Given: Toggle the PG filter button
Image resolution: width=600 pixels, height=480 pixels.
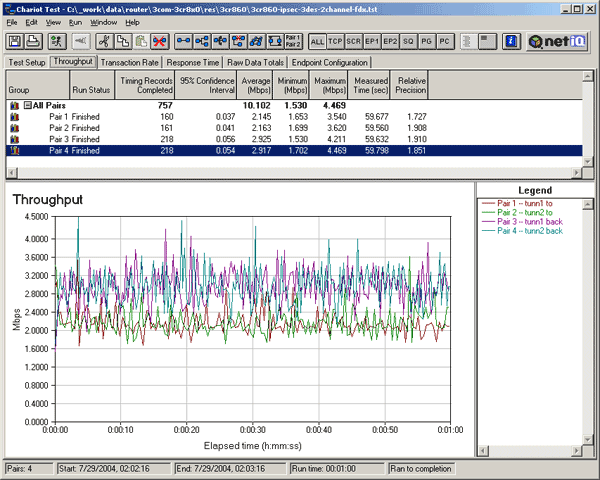Looking at the screenshot, I should tap(426, 41).
